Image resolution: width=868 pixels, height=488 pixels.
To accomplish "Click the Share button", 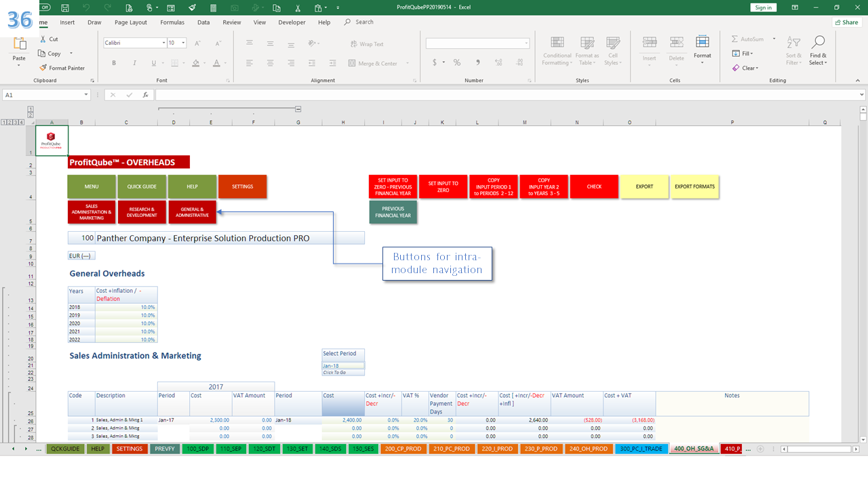I will (x=846, y=22).
